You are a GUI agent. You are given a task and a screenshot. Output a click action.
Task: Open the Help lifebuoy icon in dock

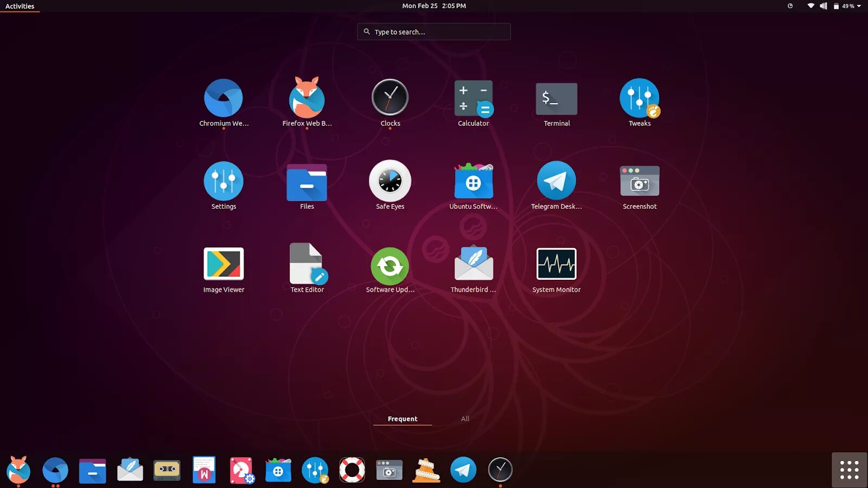pyautogui.click(x=352, y=470)
